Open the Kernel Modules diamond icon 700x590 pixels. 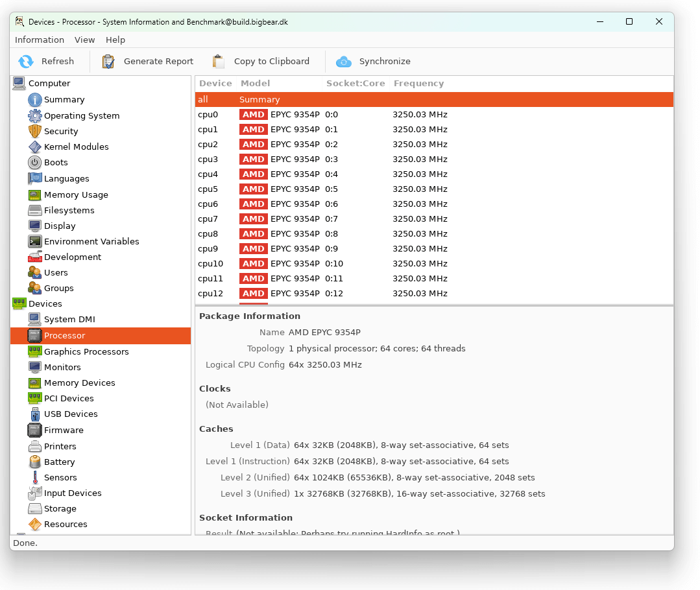(35, 147)
